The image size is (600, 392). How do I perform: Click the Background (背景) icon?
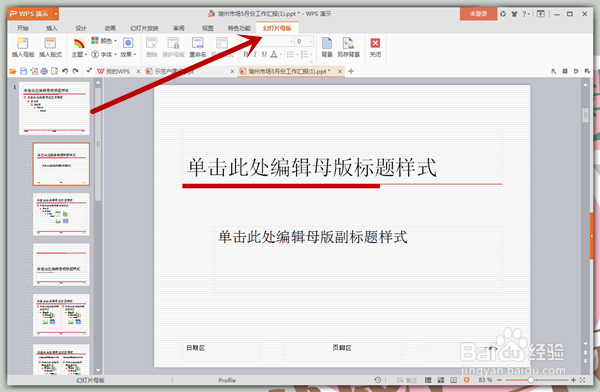click(327, 47)
